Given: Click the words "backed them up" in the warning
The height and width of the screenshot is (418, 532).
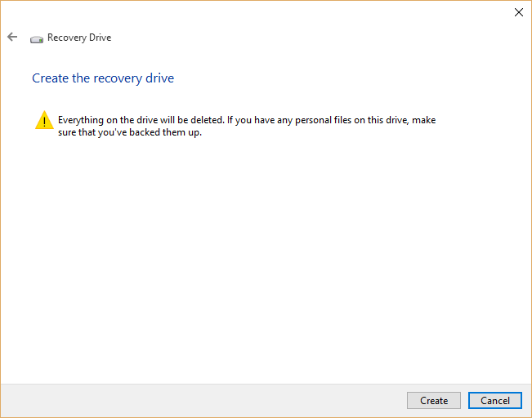Looking at the screenshot, I should tap(168, 133).
